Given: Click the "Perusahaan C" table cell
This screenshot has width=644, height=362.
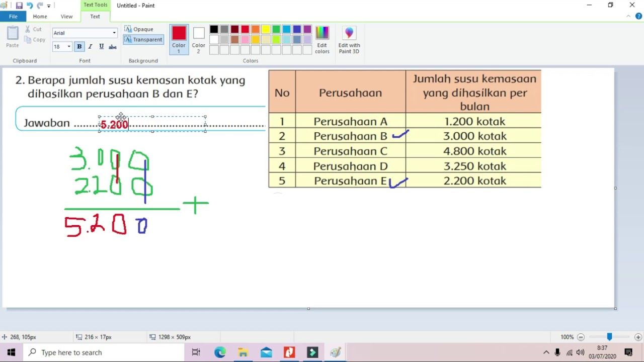Looking at the screenshot, I should point(350,151).
